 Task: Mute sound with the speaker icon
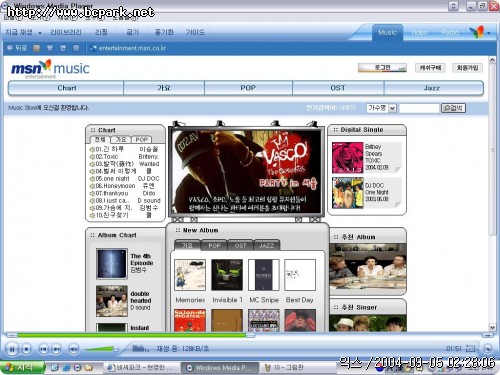tap(74, 349)
